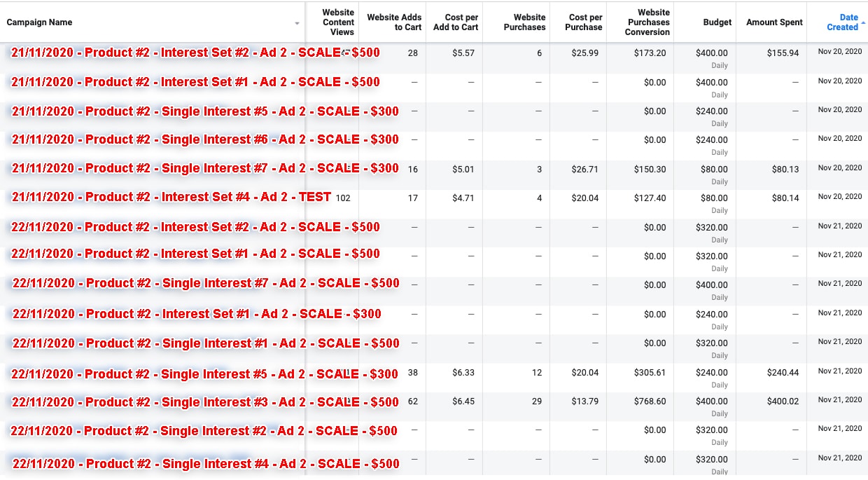Viewport: 868px width, 480px height.
Task: Click the Amount Spent column header
Action: click(774, 22)
